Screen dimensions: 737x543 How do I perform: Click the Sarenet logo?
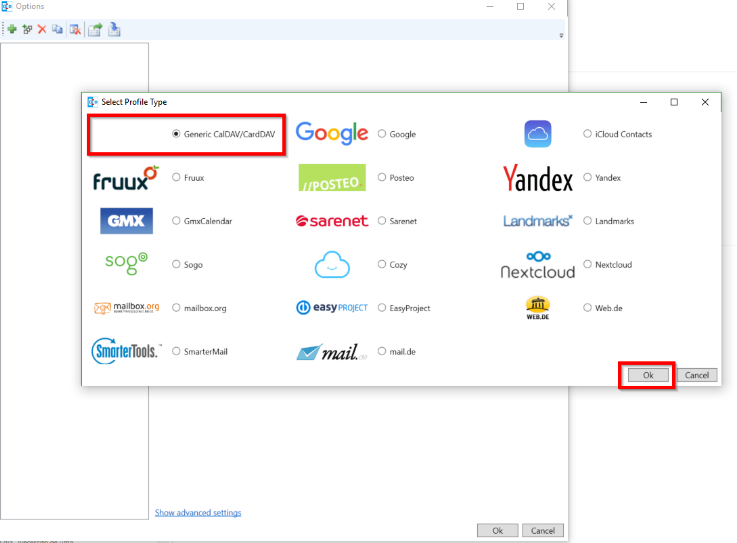(332, 220)
